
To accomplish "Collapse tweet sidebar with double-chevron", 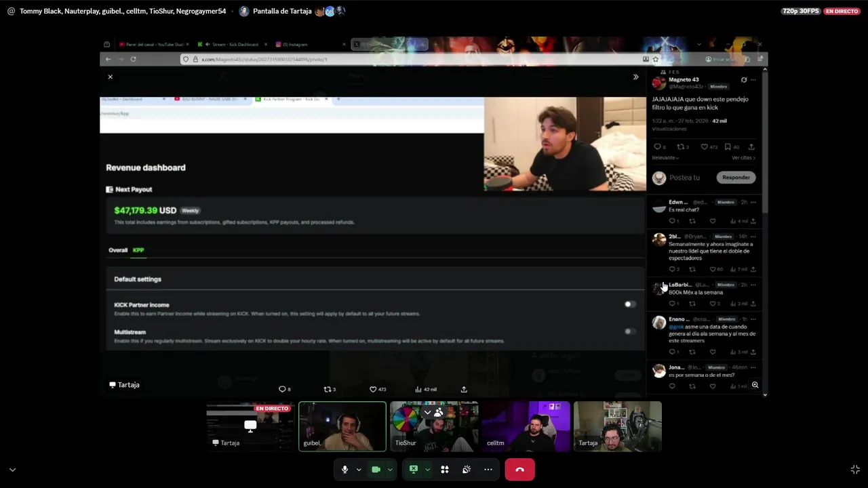I will (635, 77).
